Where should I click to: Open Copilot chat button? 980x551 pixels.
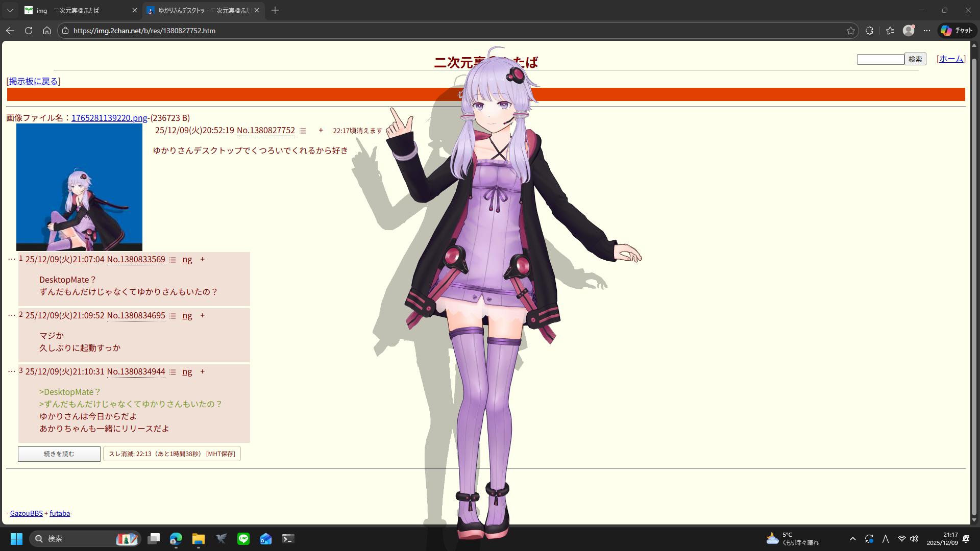[x=957, y=31]
